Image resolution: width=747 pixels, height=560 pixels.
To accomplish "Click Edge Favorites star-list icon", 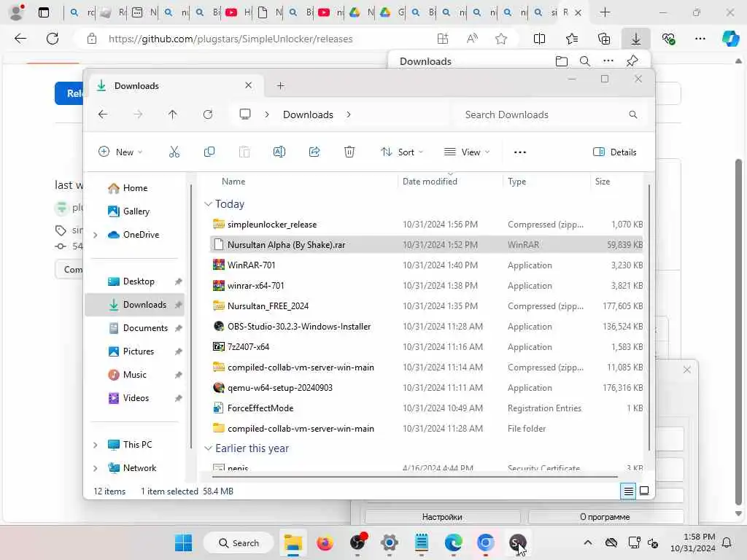I will (x=572, y=39).
